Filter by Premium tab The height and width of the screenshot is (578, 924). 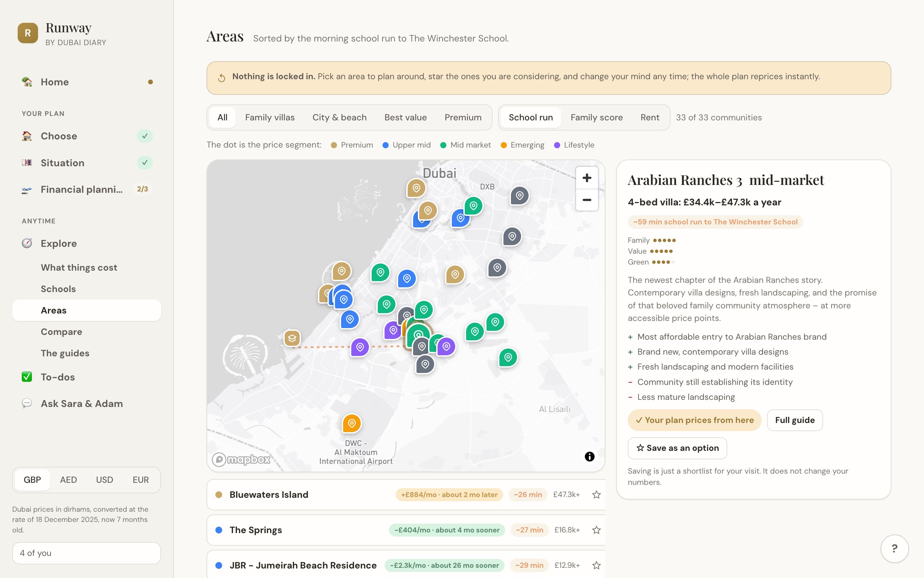coord(463,117)
